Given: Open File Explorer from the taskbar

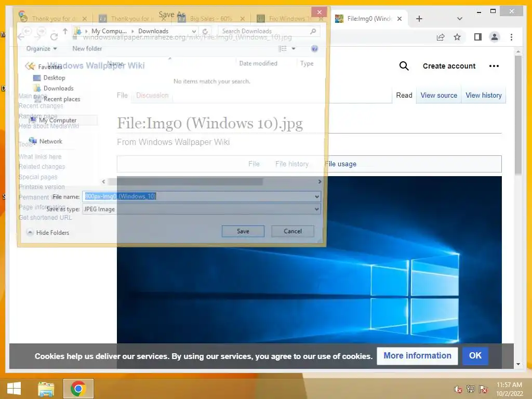Looking at the screenshot, I should [46, 389].
